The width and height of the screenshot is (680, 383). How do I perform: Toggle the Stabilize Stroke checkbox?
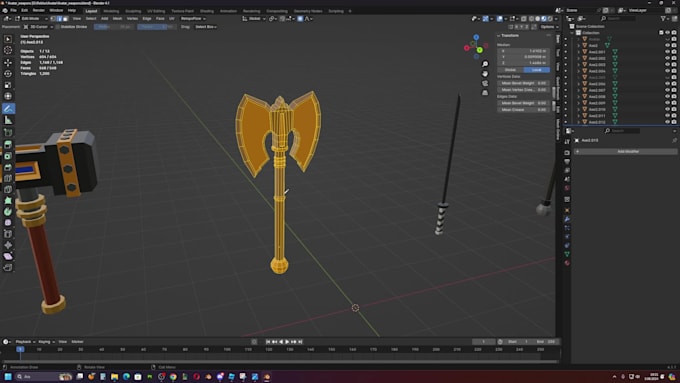58,27
